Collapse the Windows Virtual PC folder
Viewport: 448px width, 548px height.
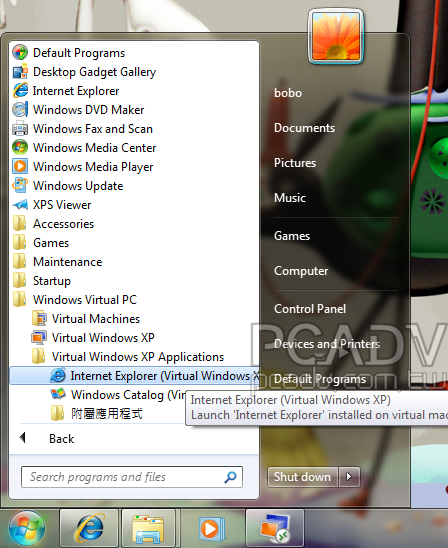point(75,300)
